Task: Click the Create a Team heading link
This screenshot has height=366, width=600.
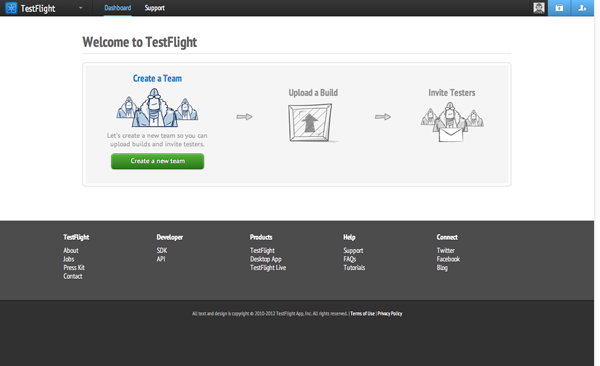Action: pos(157,78)
